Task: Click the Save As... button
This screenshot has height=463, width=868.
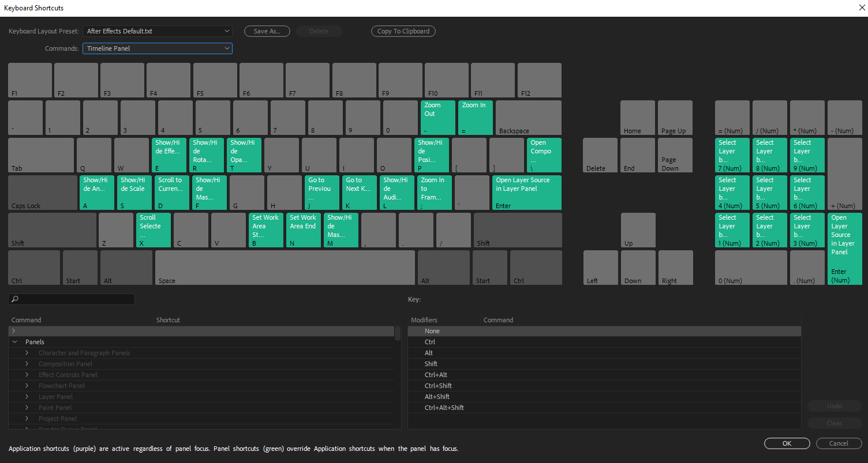Action: [267, 31]
